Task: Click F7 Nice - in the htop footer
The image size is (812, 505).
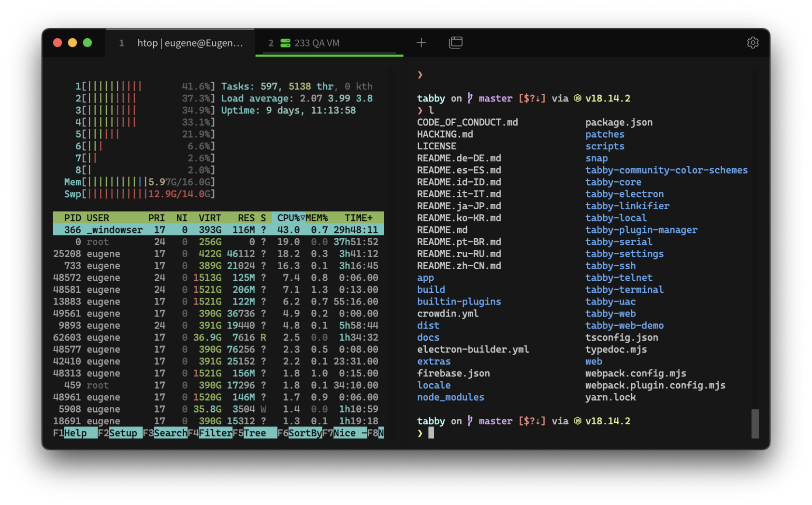Action: tap(345, 433)
